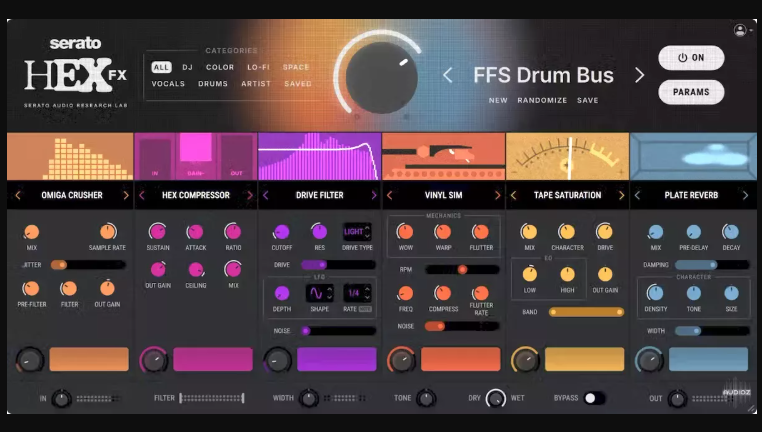Screen dimensions: 762x432
Task: Click the bottom FILTER slider
Action: coord(211,398)
